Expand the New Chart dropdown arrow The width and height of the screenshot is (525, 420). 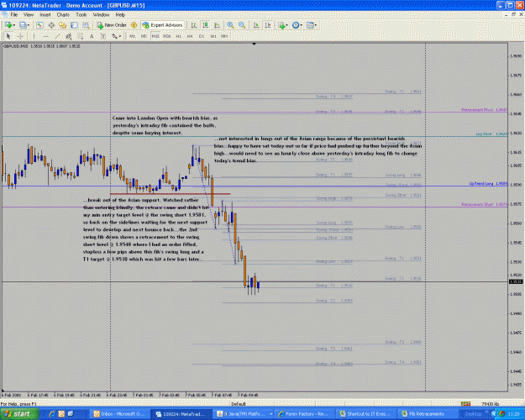(14, 25)
